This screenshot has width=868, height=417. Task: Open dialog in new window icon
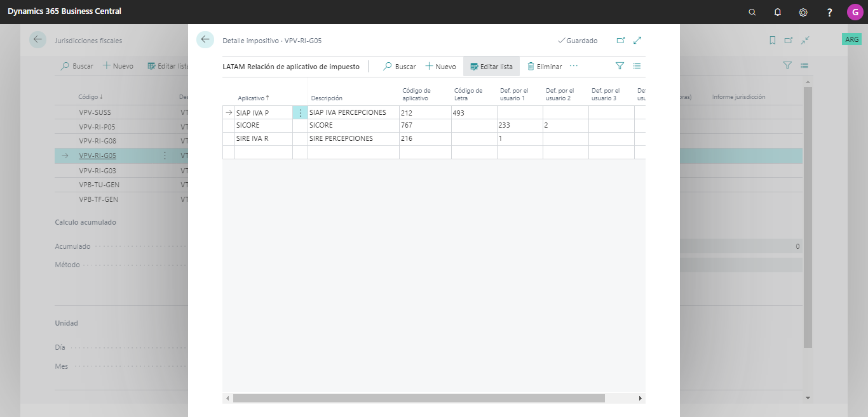(x=621, y=40)
